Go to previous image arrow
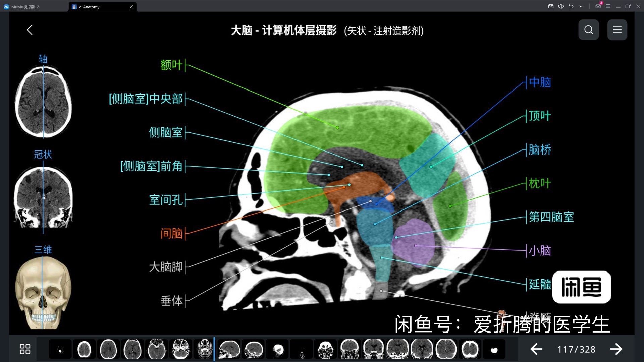The height and width of the screenshot is (362, 644). point(536,349)
